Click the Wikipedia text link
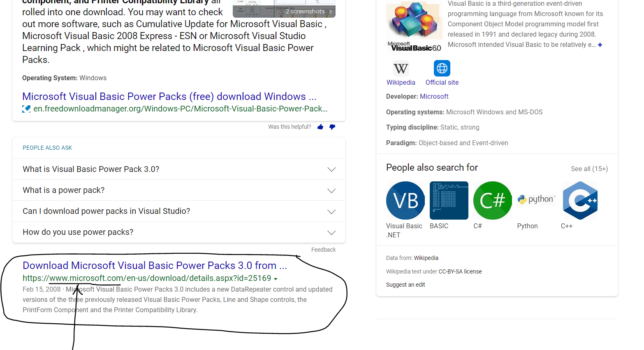The width and height of the screenshot is (644, 350). click(401, 82)
